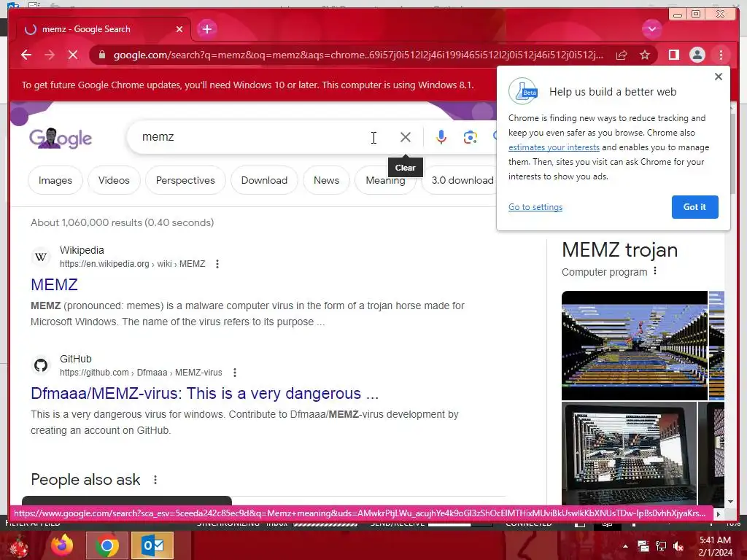View site information padlock icon
This screenshot has height=560, width=747.
click(101, 55)
